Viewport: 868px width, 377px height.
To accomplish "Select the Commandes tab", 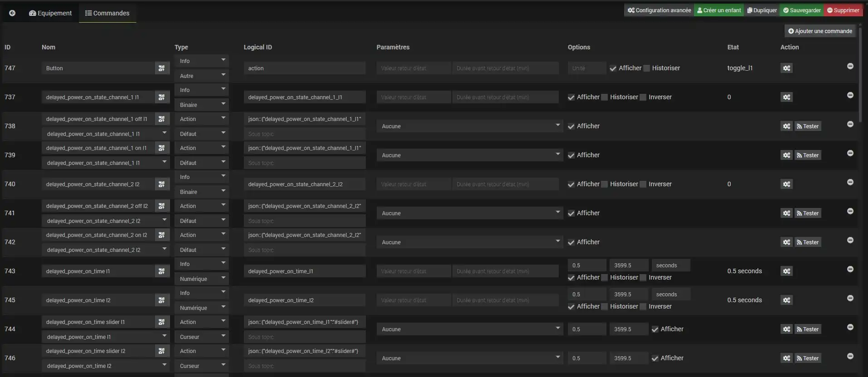I will tap(107, 13).
